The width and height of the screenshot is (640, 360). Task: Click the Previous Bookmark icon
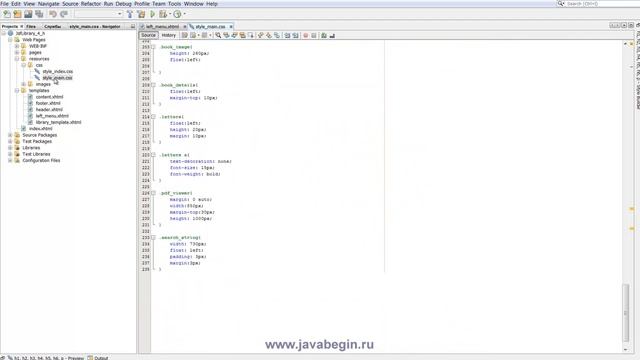click(260, 36)
